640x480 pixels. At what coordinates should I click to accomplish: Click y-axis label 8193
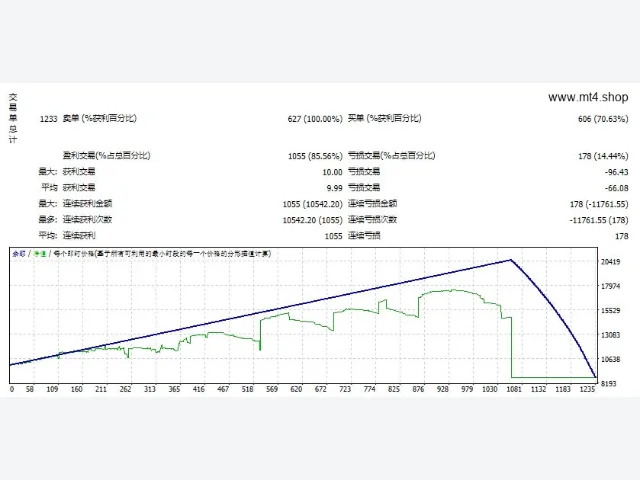pos(609,383)
